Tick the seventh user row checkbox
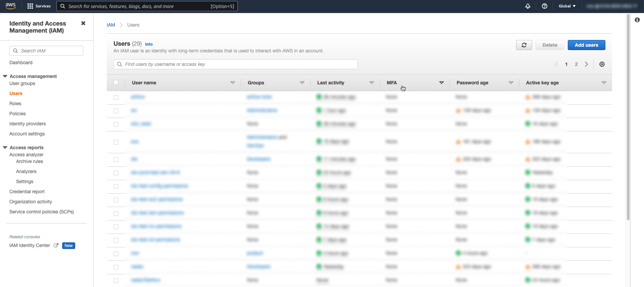644x287 pixels. (x=116, y=187)
